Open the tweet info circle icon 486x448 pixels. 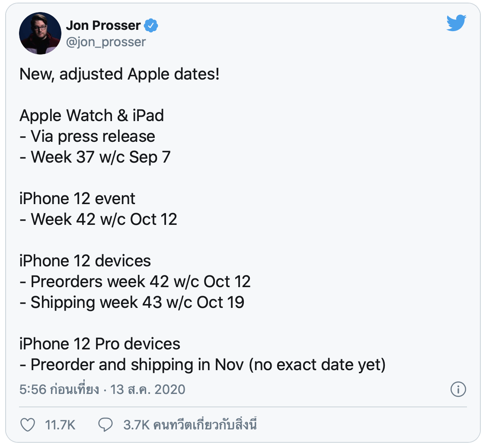(458, 389)
